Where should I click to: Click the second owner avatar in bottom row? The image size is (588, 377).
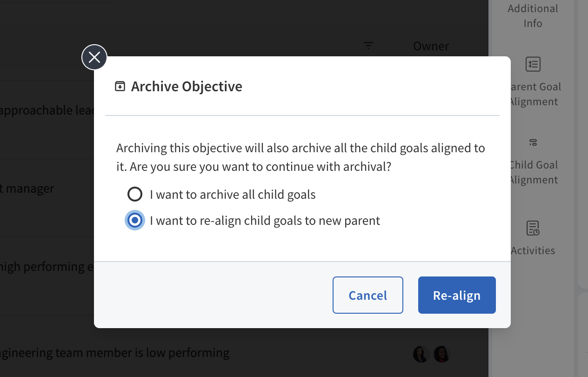click(441, 354)
